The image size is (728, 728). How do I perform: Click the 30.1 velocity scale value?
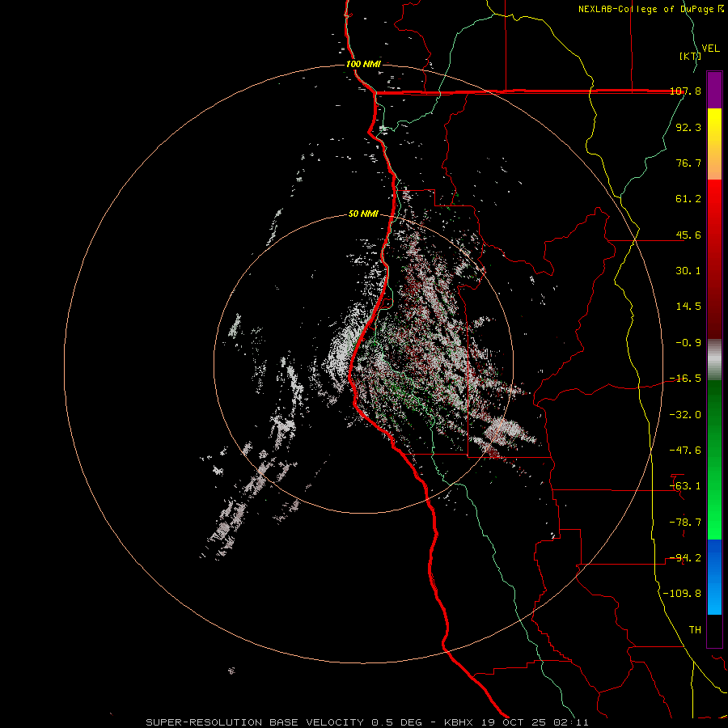pyautogui.click(x=688, y=270)
